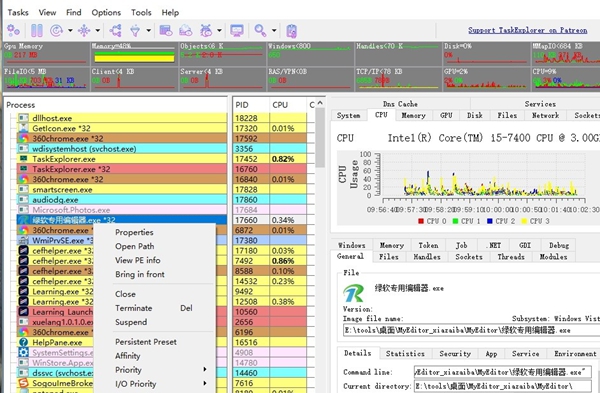The height and width of the screenshot is (393, 600).
Task: Select the smartscreen.exe process row
Action: coord(122,189)
